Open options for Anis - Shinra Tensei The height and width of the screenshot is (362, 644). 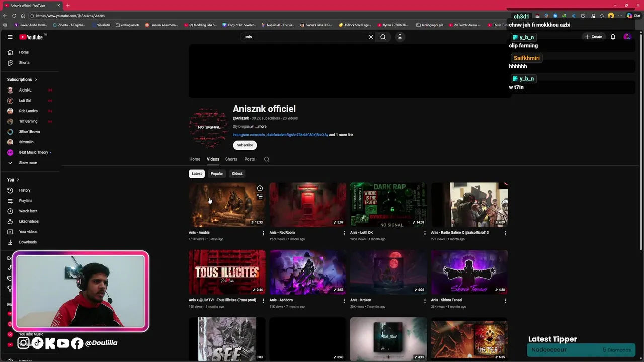(x=506, y=301)
